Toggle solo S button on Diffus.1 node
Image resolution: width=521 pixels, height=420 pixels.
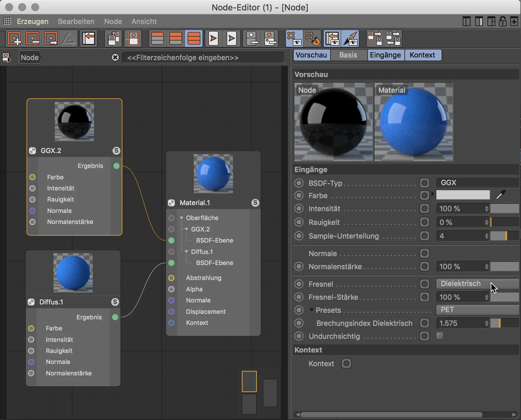(115, 302)
